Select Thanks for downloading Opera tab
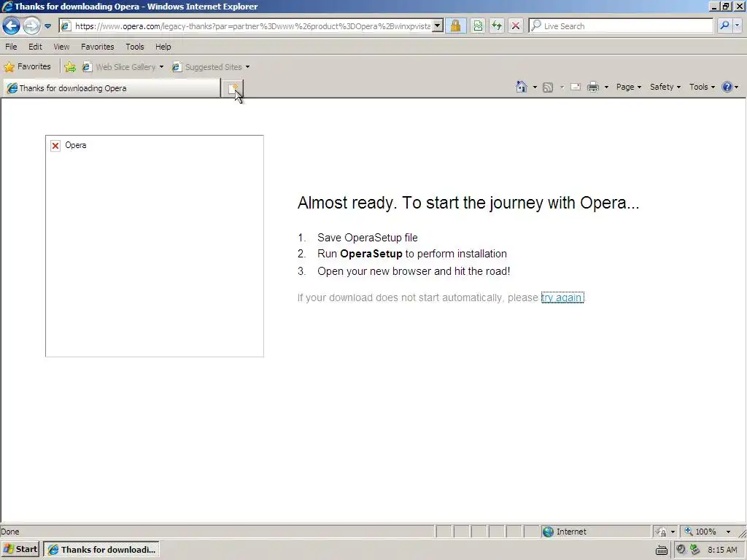 [x=111, y=88]
